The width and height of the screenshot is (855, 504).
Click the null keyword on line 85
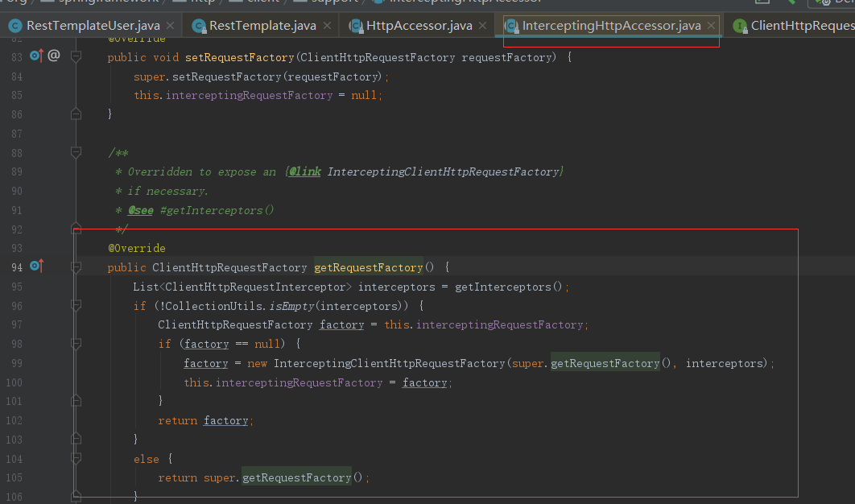click(x=363, y=96)
